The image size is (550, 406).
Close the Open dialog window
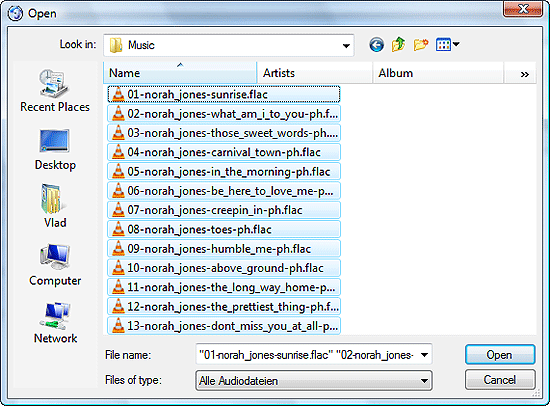522,8
